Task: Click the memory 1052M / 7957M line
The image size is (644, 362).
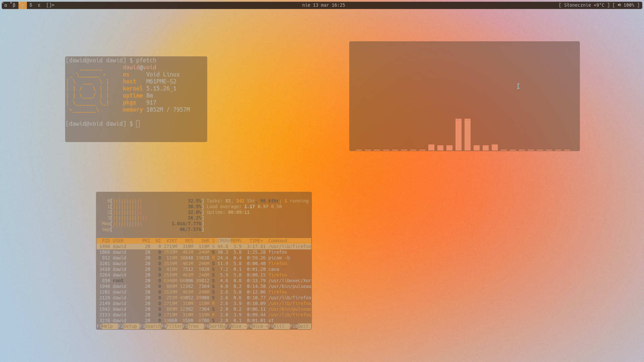Action: pos(156,110)
